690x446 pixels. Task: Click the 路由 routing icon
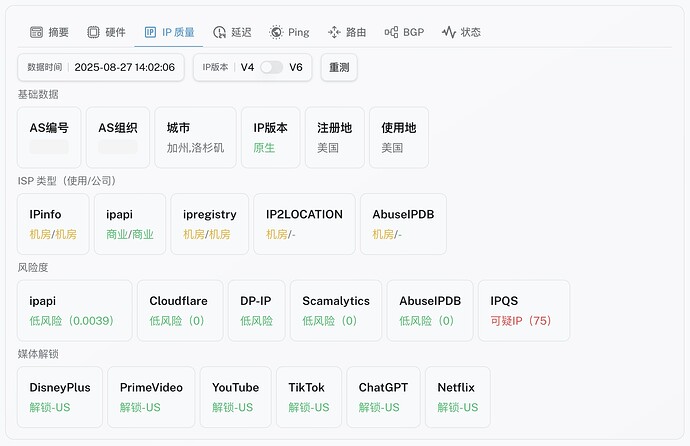click(x=334, y=32)
